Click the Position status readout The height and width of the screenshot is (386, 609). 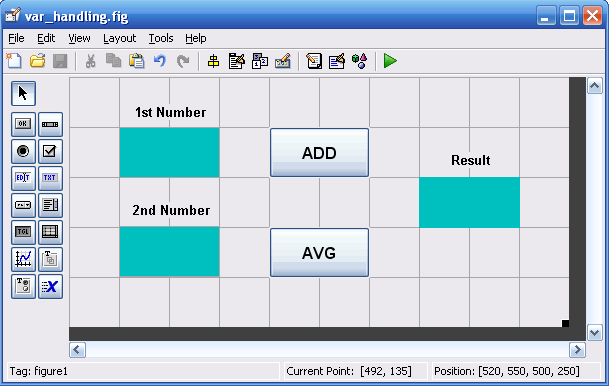pos(506,372)
